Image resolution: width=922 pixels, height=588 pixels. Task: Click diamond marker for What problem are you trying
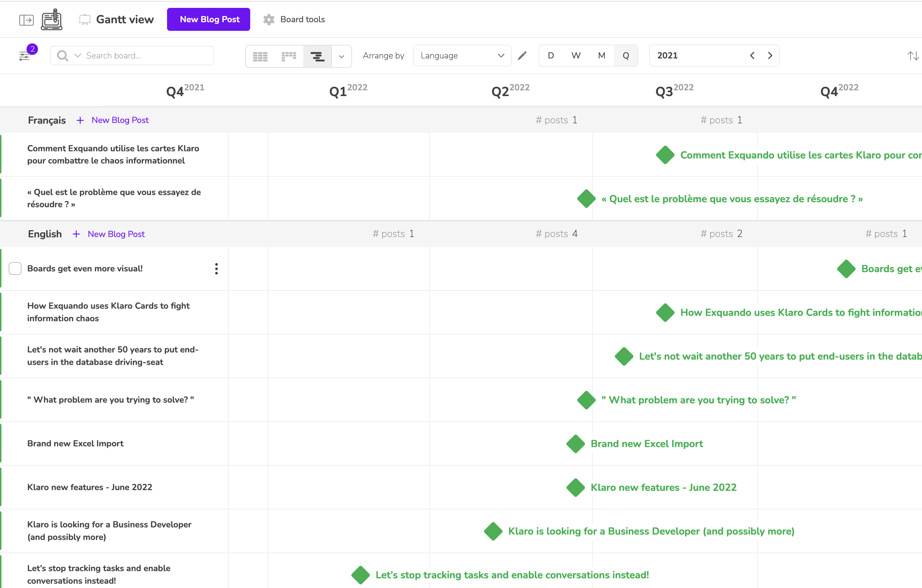pyautogui.click(x=586, y=400)
